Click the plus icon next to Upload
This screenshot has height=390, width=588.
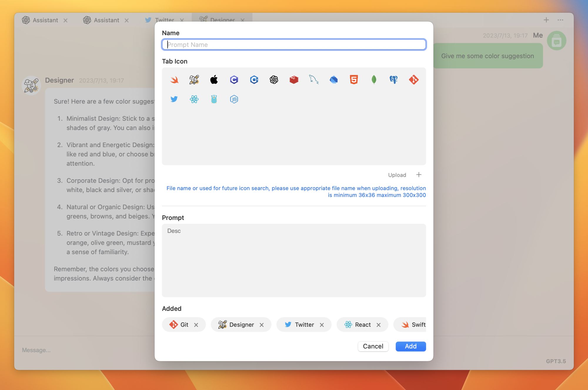419,175
